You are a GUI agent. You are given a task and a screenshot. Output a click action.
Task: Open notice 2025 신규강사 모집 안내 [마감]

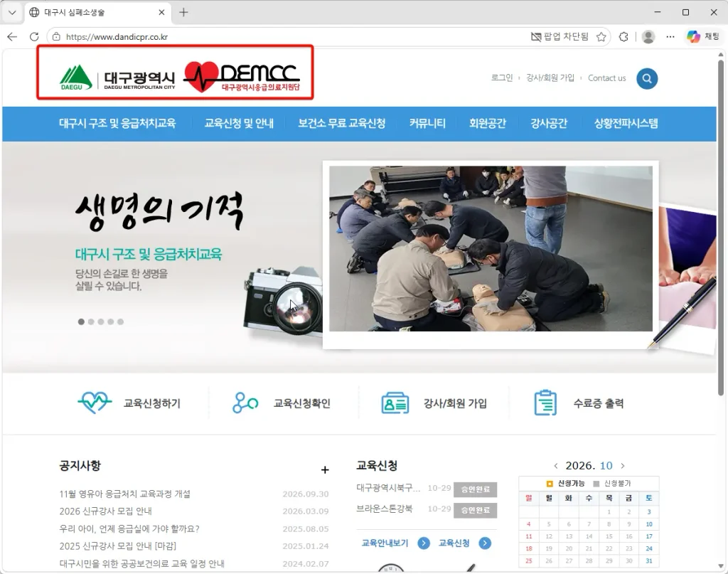[118, 546]
